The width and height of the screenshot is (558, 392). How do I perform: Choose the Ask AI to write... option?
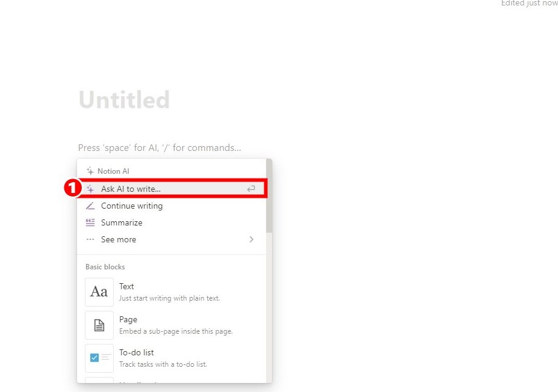pyautogui.click(x=131, y=189)
